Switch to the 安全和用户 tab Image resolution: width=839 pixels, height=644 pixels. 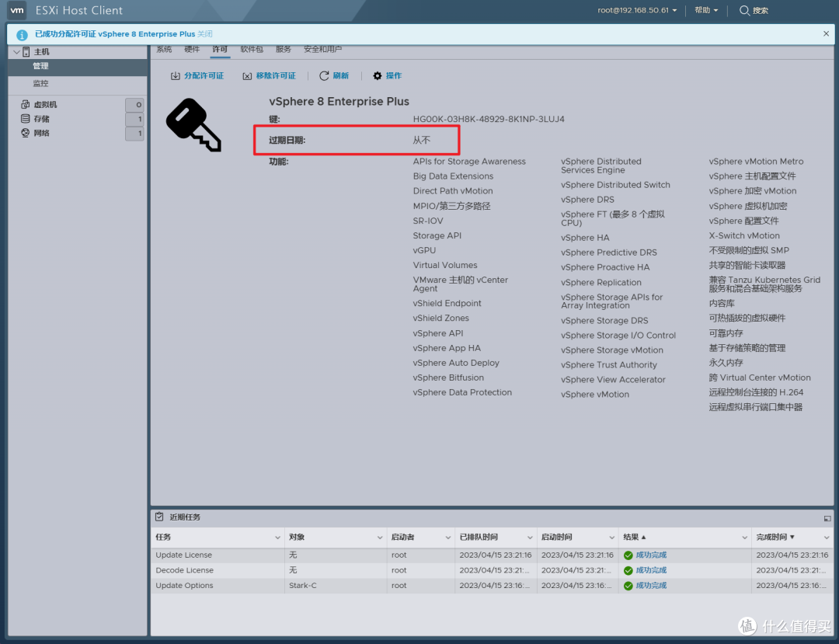coord(322,50)
